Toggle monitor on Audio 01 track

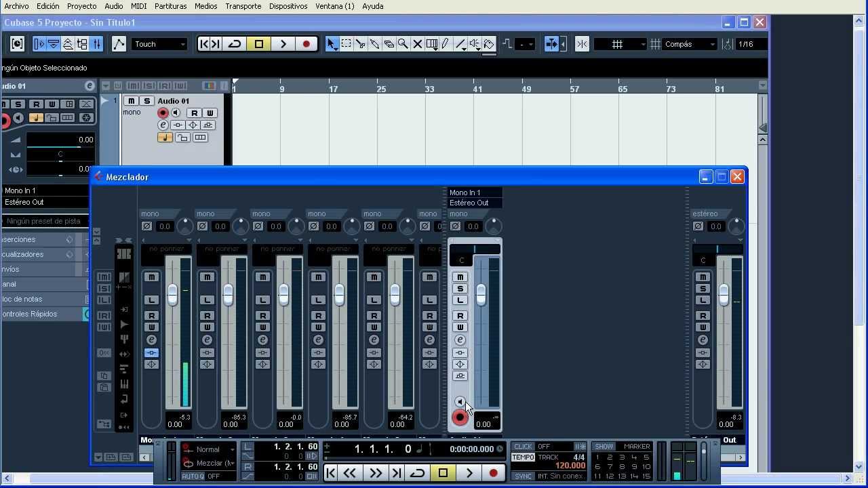pyautogui.click(x=176, y=113)
